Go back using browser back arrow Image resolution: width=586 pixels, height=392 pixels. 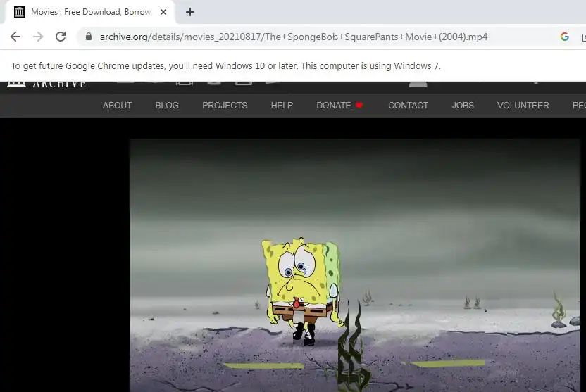(15, 37)
